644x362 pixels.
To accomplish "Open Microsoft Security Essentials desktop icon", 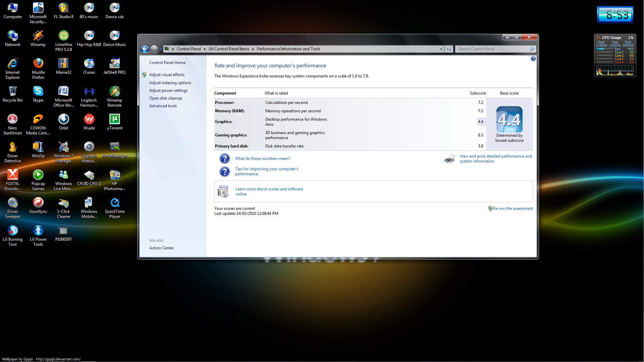I will coord(38,13).
